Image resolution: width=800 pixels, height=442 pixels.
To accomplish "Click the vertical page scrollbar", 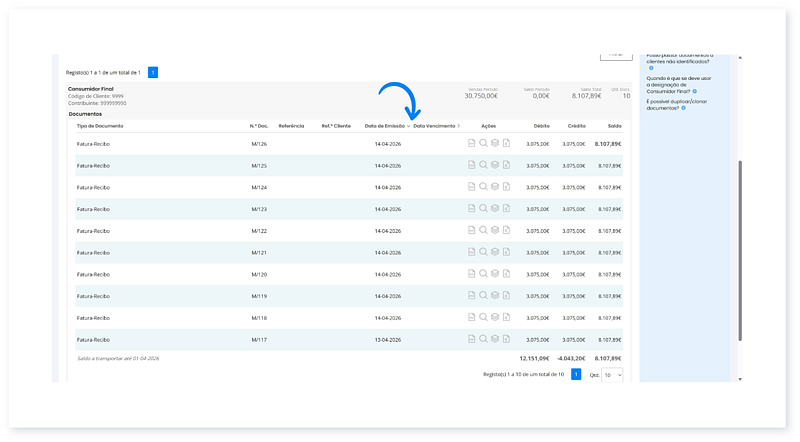I will point(741,250).
